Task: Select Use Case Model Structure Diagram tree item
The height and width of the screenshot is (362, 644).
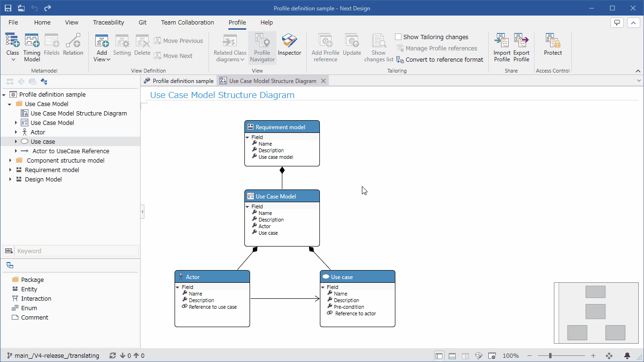Action: pyautogui.click(x=79, y=113)
